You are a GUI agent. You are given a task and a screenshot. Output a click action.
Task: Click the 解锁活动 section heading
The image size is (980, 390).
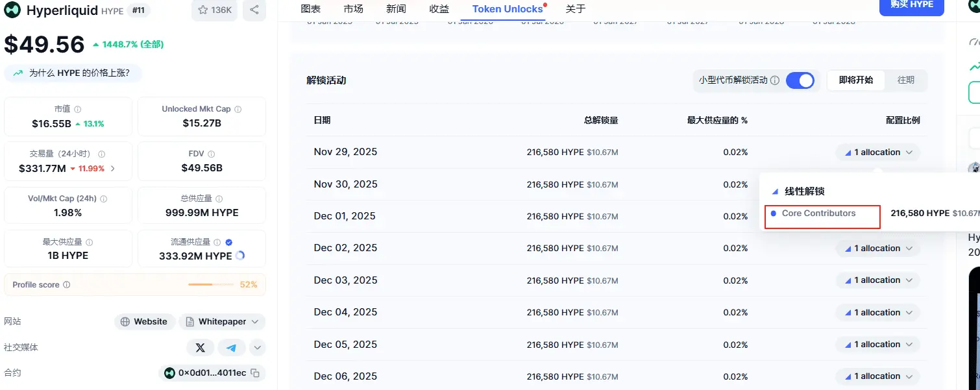(x=326, y=80)
